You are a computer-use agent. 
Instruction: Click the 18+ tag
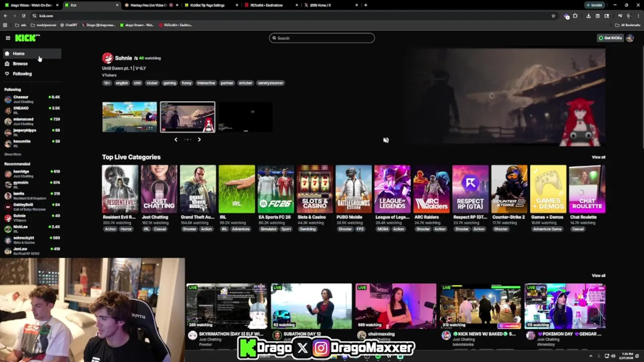[107, 83]
